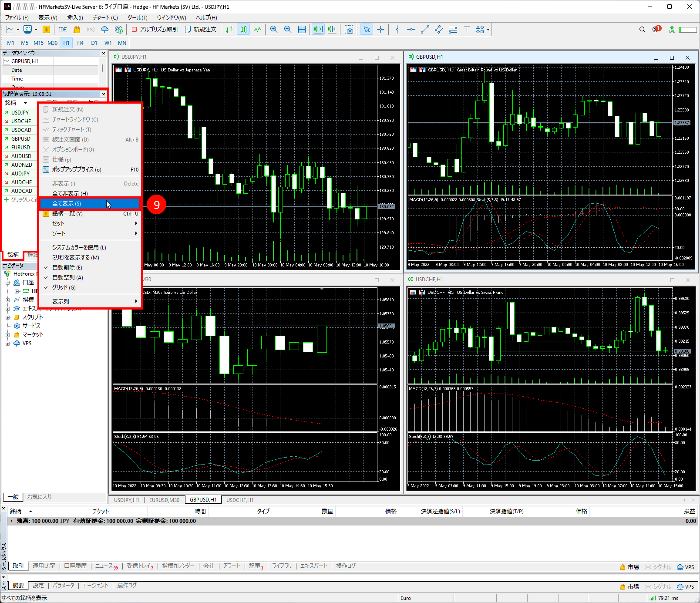Switch chart to candlestick display
The width and height of the screenshot is (700, 603).
[243, 30]
